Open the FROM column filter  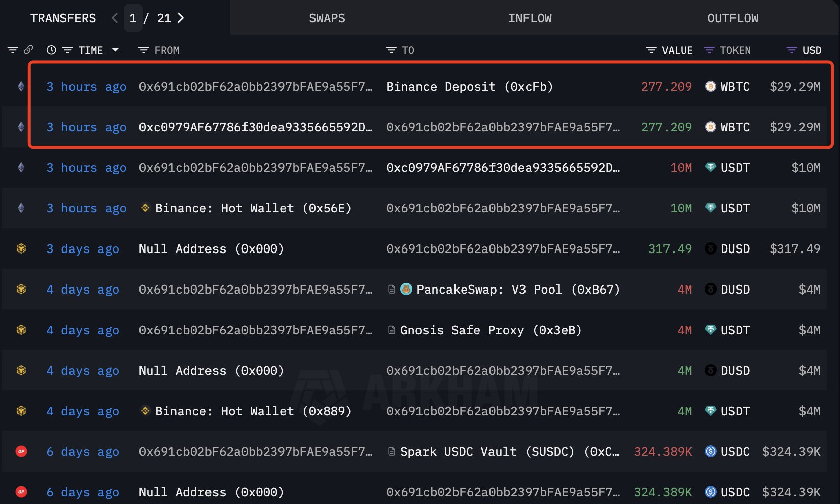[144, 50]
